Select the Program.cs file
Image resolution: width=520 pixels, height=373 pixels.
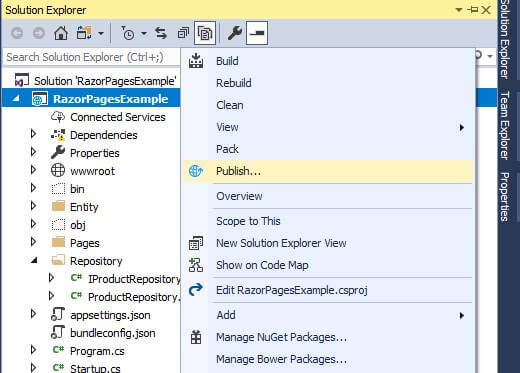(97, 351)
